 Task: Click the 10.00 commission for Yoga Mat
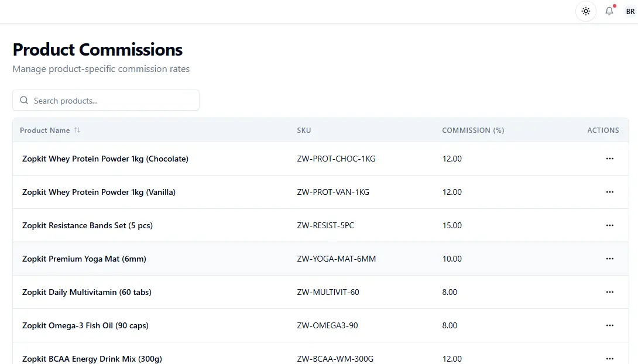click(x=452, y=259)
